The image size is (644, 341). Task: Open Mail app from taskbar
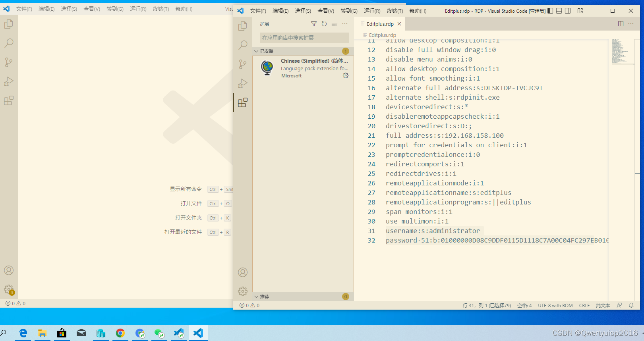(81, 333)
